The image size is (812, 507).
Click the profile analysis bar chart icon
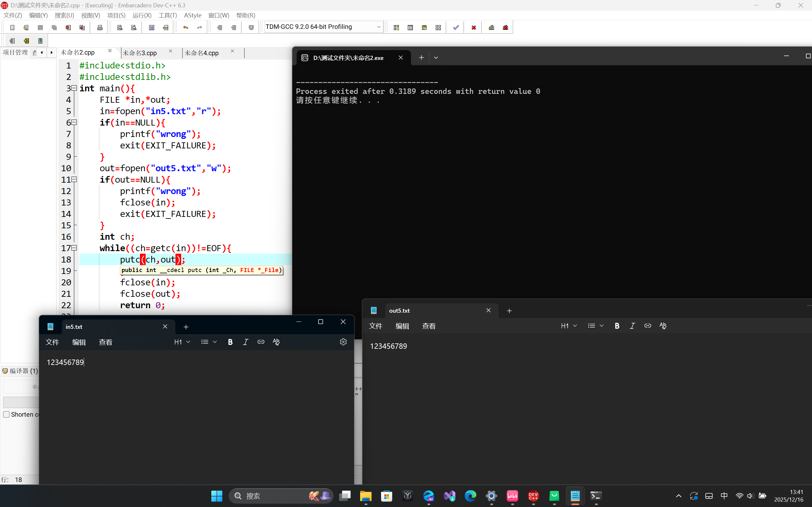click(492, 28)
